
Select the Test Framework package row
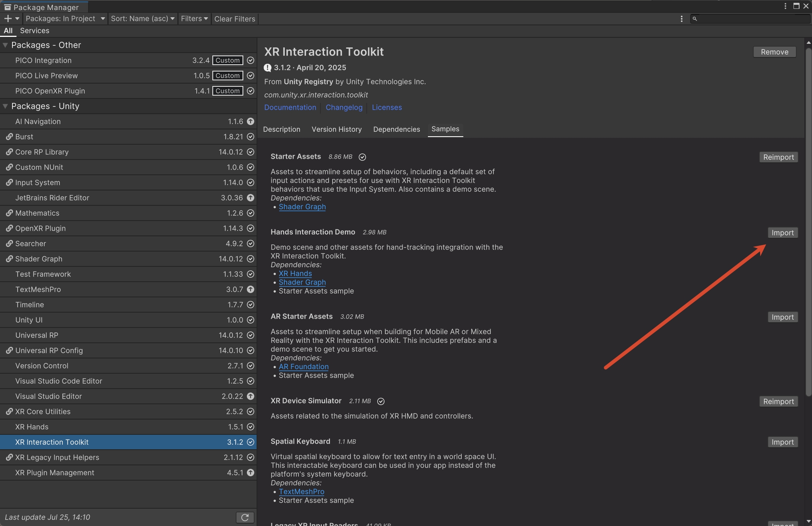pos(128,274)
